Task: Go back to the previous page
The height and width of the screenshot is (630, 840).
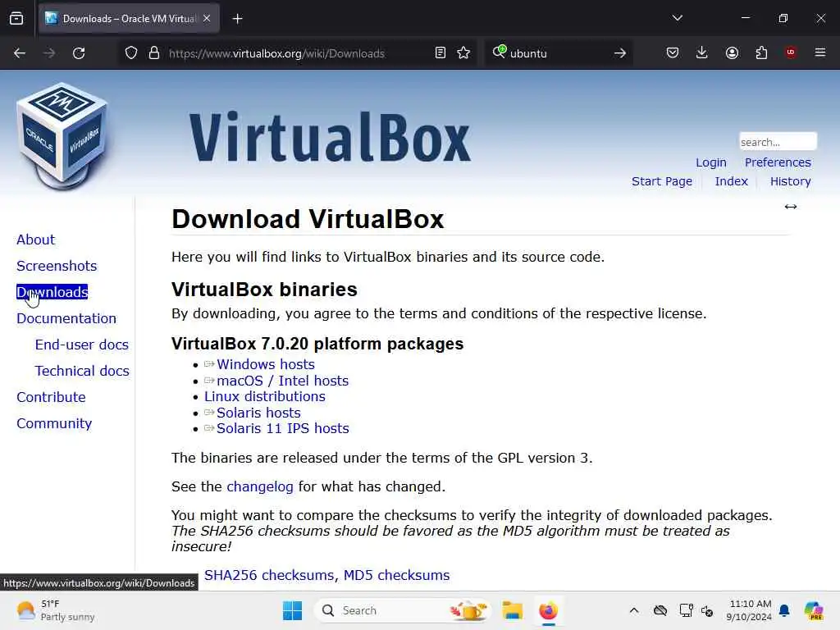Action: pos(20,53)
